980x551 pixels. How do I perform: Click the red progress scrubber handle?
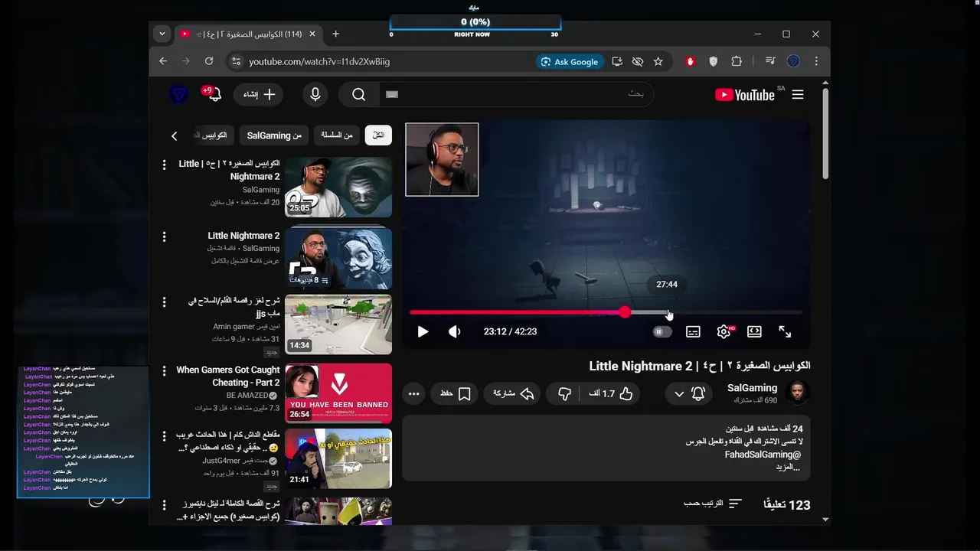(626, 312)
